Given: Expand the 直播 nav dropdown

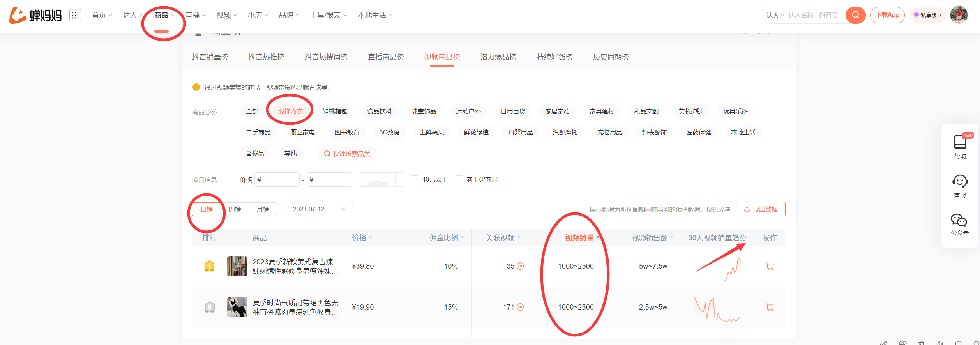Looking at the screenshot, I should pyautogui.click(x=195, y=15).
